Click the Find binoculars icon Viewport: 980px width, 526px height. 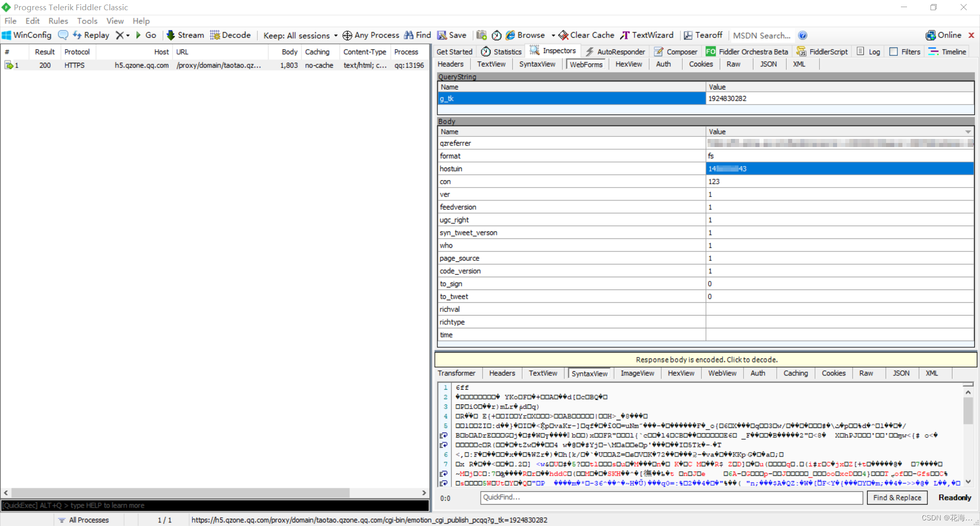point(409,35)
